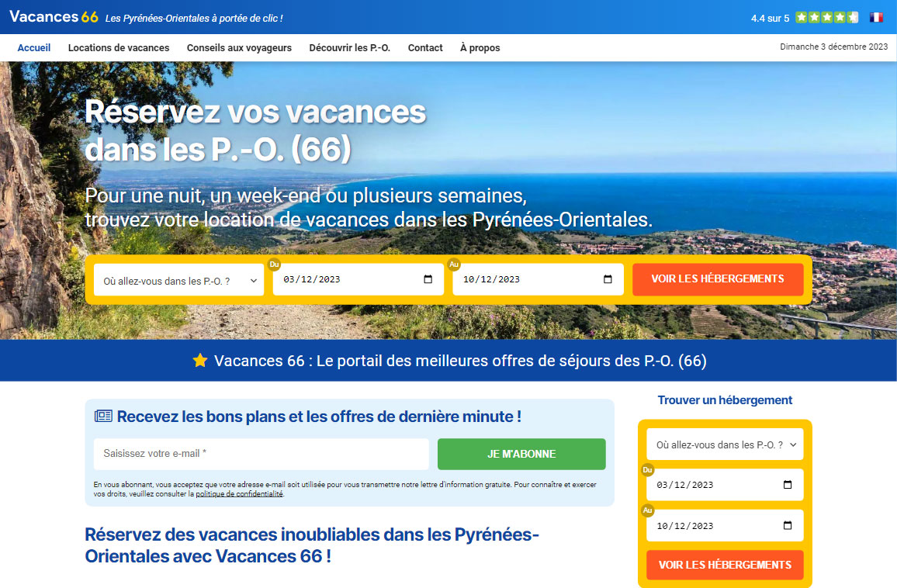Click the sidebar start date 03/12/2023 field
This screenshot has height=588, width=897.
725,485
